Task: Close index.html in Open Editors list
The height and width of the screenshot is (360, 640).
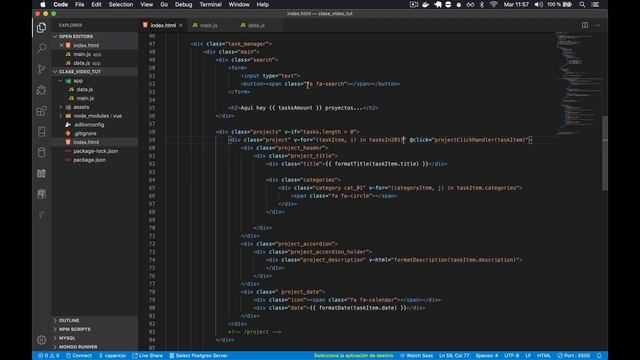Action: click(61, 45)
